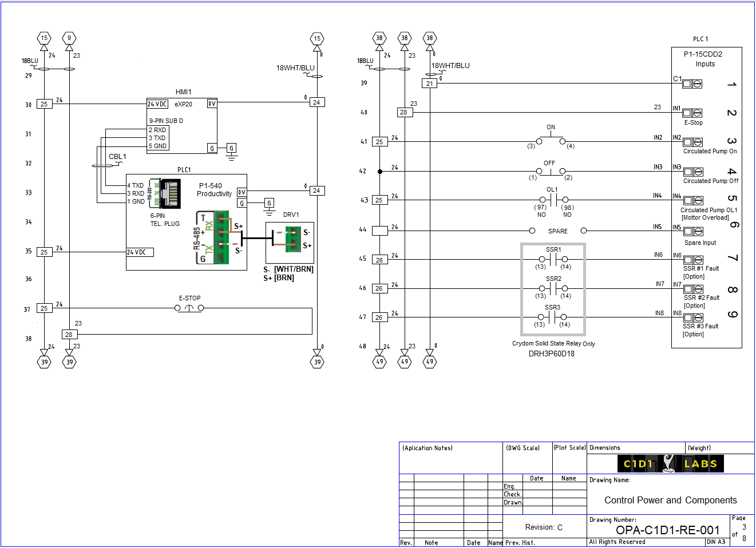
Task: Click the CBL1 cable label
Action: pyautogui.click(x=117, y=157)
